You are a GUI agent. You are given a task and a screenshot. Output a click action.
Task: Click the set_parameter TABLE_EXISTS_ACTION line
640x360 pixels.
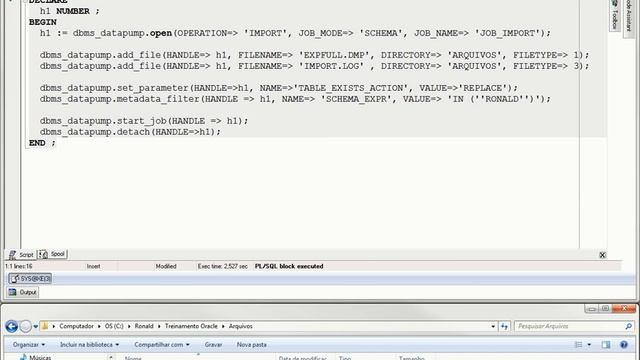click(278, 88)
